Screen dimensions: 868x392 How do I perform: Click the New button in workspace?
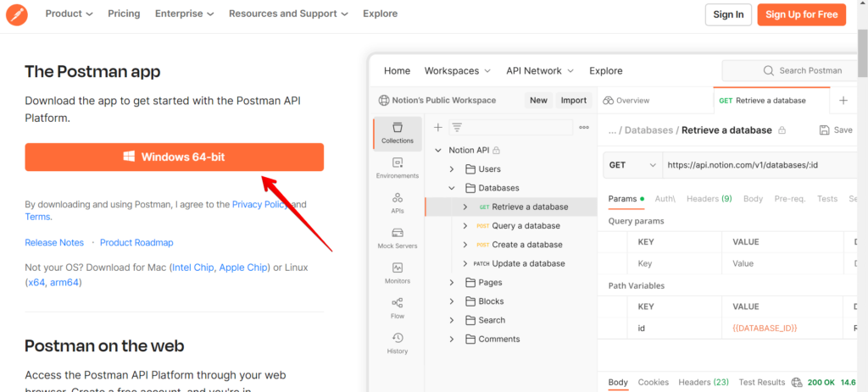[x=538, y=100]
